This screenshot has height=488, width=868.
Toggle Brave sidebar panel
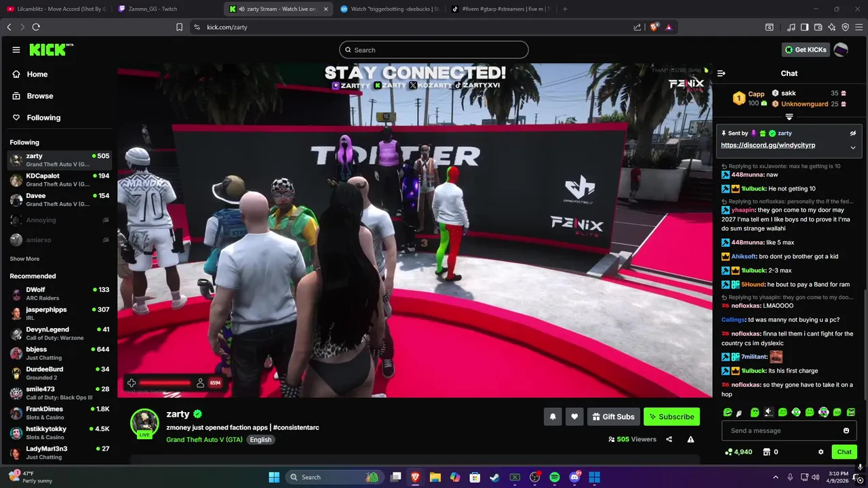(804, 27)
